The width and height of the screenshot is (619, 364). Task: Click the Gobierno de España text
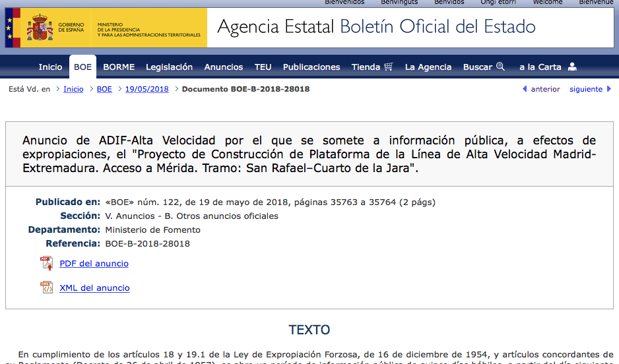(x=71, y=27)
